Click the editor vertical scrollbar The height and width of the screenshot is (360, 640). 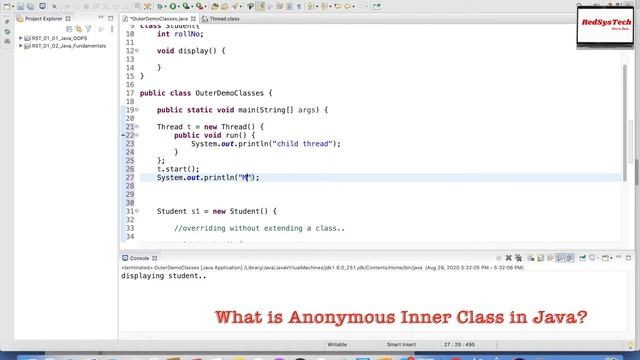tap(624, 122)
